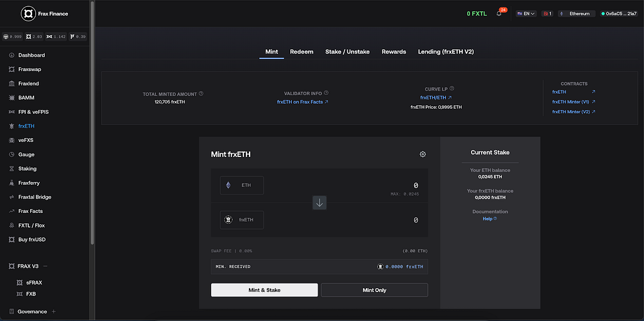Open frxETH on Frax Facts link

pyautogui.click(x=303, y=102)
